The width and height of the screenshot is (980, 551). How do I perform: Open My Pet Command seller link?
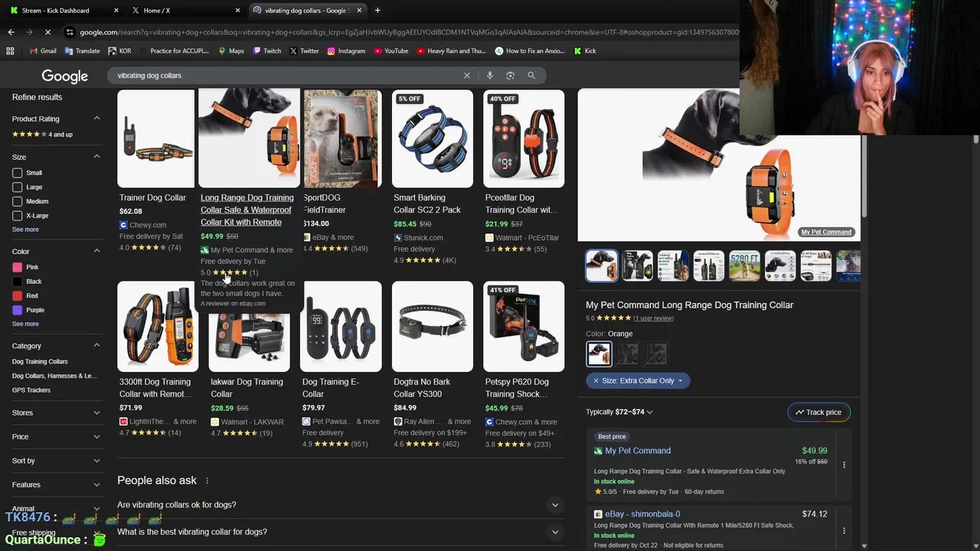[638, 451]
